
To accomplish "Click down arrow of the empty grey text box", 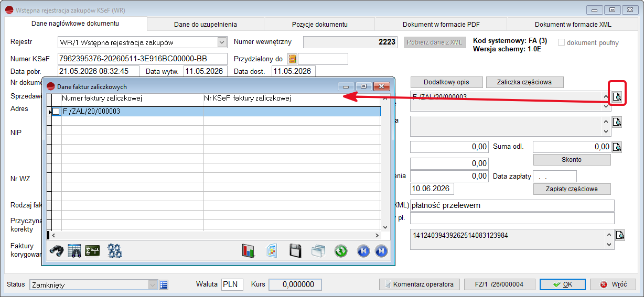I will click(607, 132).
